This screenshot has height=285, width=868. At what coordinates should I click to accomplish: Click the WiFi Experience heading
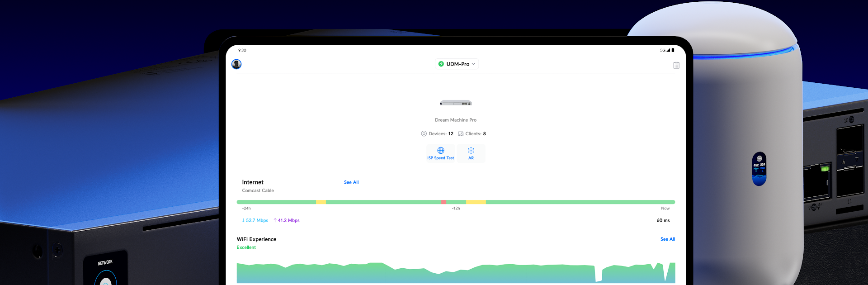pos(256,239)
